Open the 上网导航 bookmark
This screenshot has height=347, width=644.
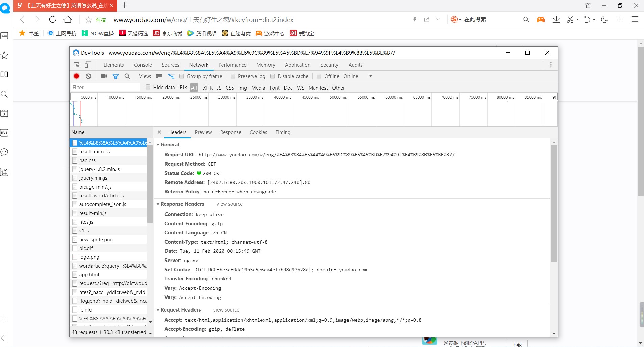pyautogui.click(x=62, y=33)
